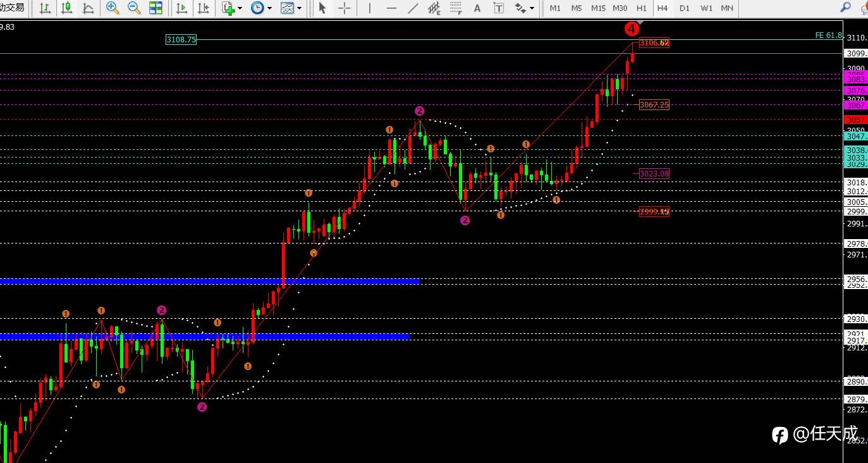Switch to M5 timeframe

tap(577, 8)
